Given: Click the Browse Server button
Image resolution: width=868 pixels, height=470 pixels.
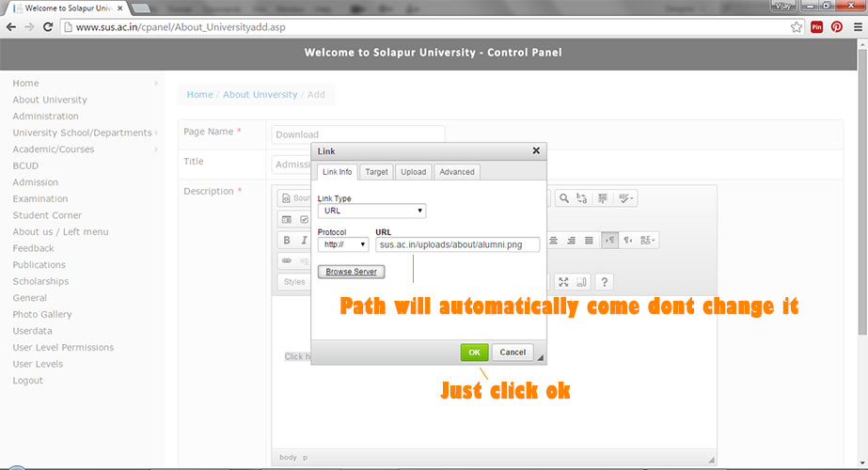Looking at the screenshot, I should click(x=351, y=272).
